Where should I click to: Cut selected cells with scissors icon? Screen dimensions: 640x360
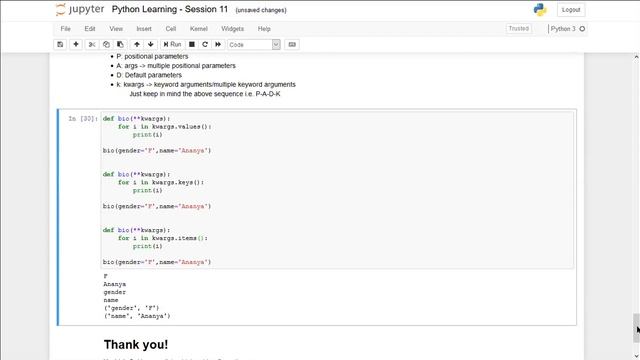tap(92, 44)
